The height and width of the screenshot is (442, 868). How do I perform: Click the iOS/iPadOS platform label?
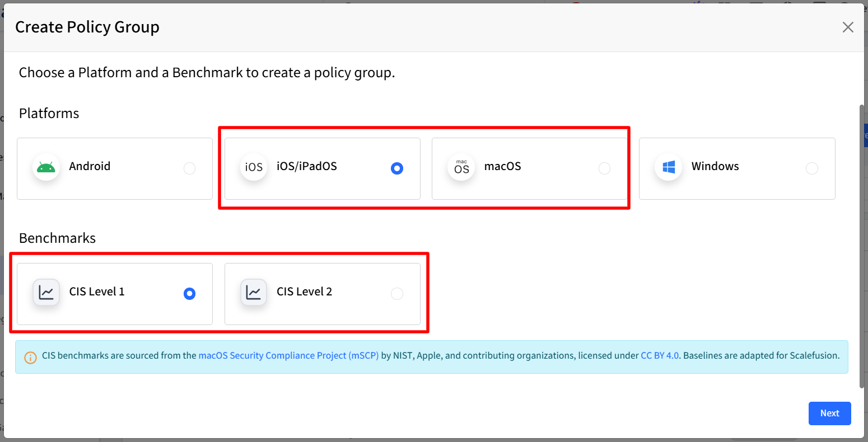pyautogui.click(x=307, y=166)
